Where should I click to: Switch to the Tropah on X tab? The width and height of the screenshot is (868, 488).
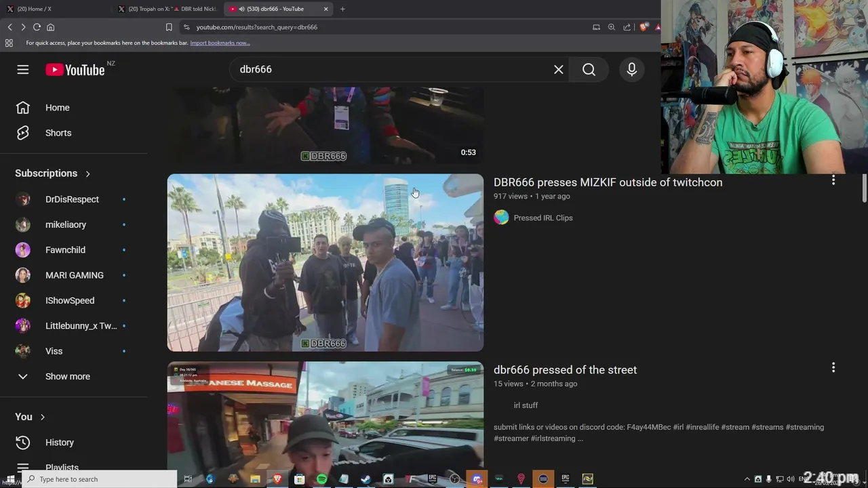pos(167,9)
